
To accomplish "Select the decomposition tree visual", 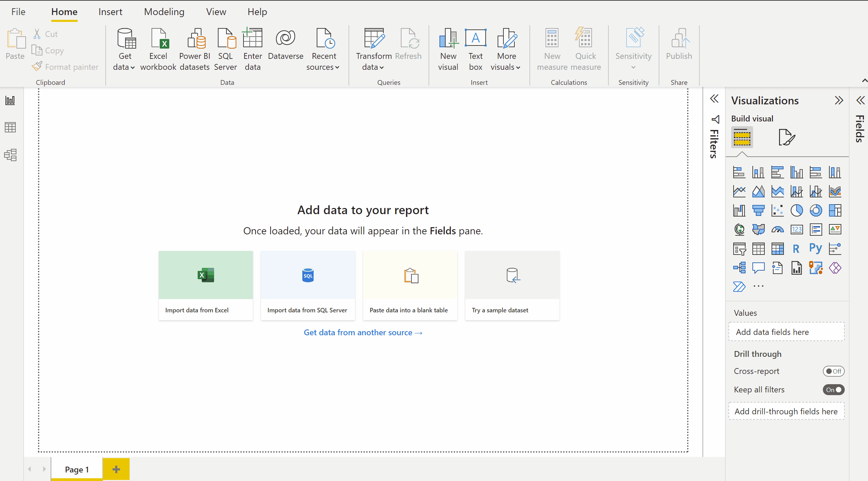I will pyautogui.click(x=739, y=268).
